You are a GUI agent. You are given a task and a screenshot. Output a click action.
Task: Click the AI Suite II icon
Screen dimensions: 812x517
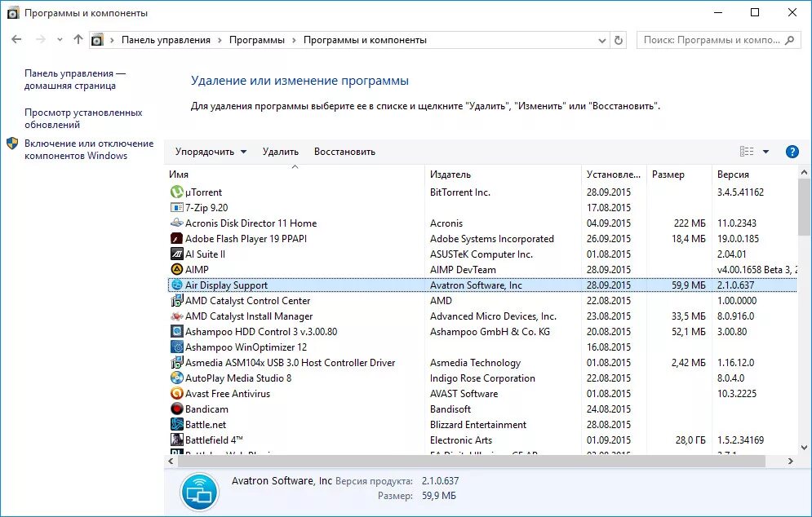click(176, 254)
